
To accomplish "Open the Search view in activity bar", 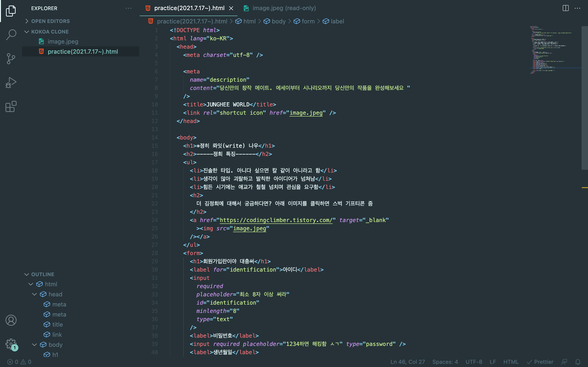I will [x=11, y=34].
